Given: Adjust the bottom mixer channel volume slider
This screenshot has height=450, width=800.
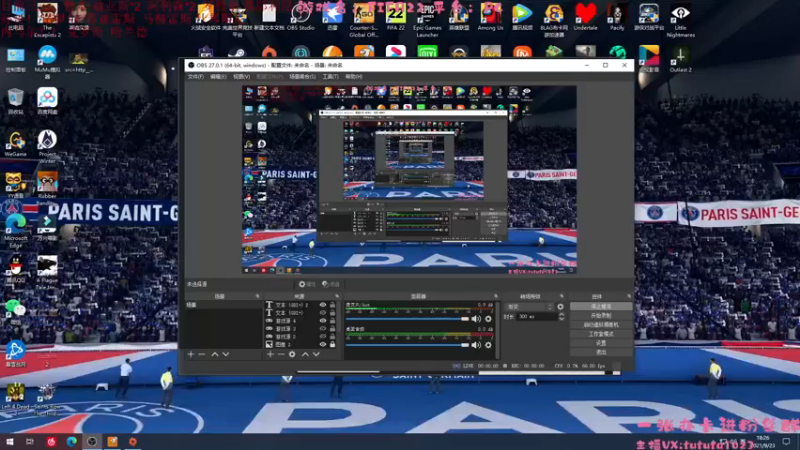Looking at the screenshot, I should [407, 345].
